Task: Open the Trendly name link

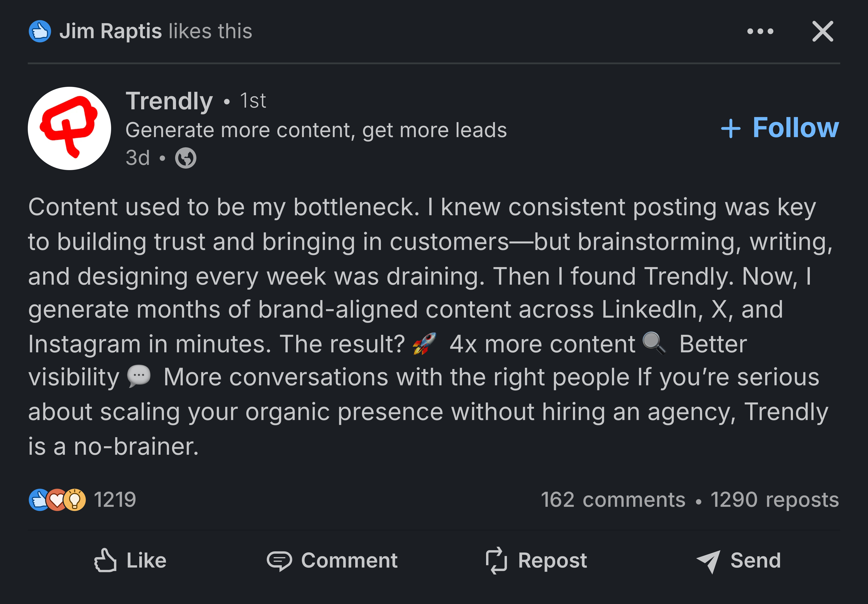Action: (169, 101)
